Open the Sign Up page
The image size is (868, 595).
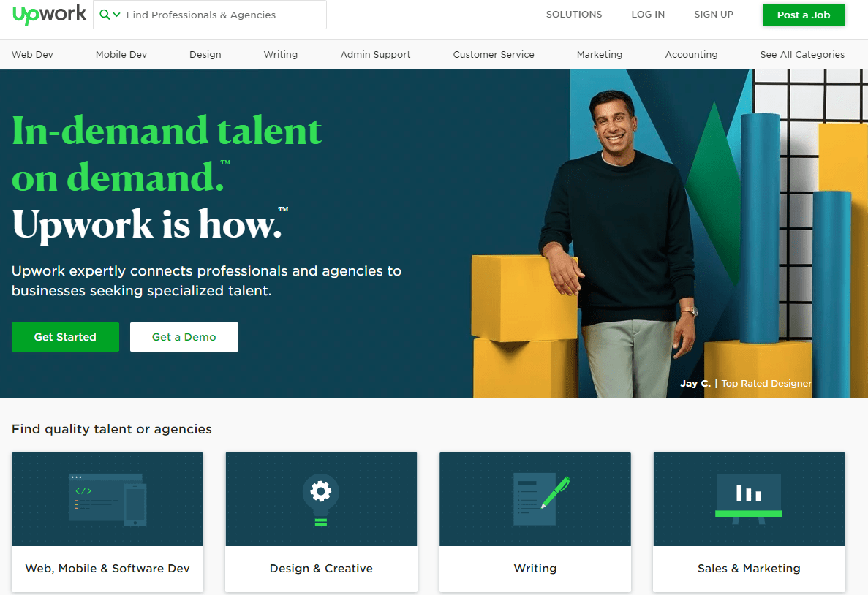point(714,15)
